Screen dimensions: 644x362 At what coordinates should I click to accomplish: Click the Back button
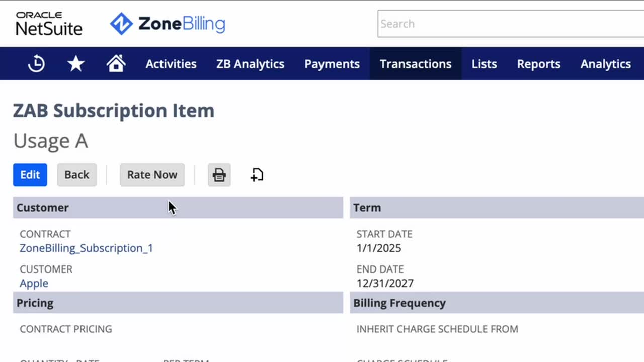pyautogui.click(x=76, y=175)
